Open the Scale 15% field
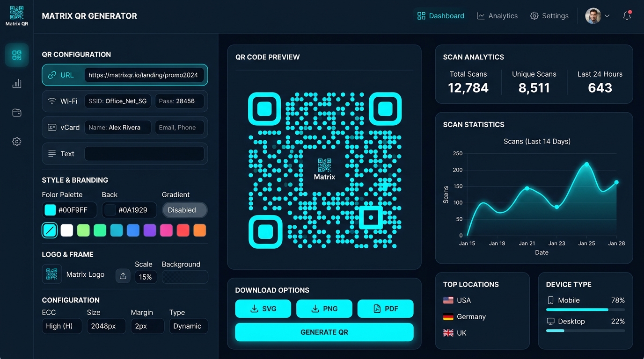This screenshot has height=359, width=644. 146,277
